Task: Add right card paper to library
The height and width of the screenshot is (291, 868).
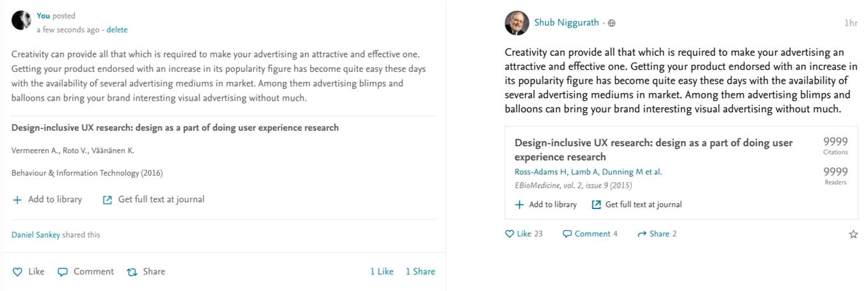Action: pyautogui.click(x=546, y=204)
